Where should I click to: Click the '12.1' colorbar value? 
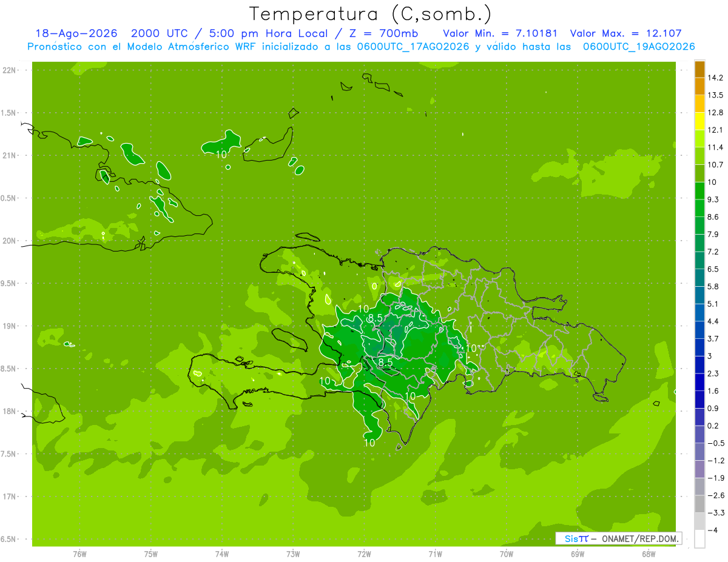pyautogui.click(x=715, y=130)
